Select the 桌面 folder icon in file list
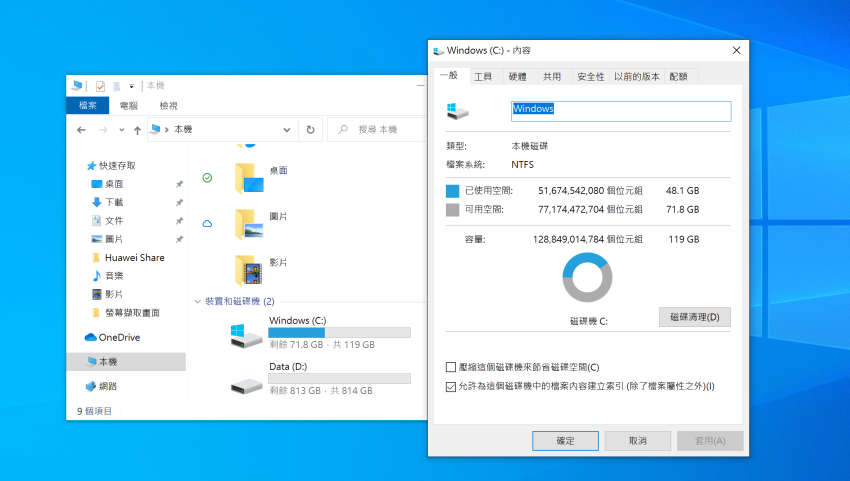The image size is (850, 481). (249, 178)
